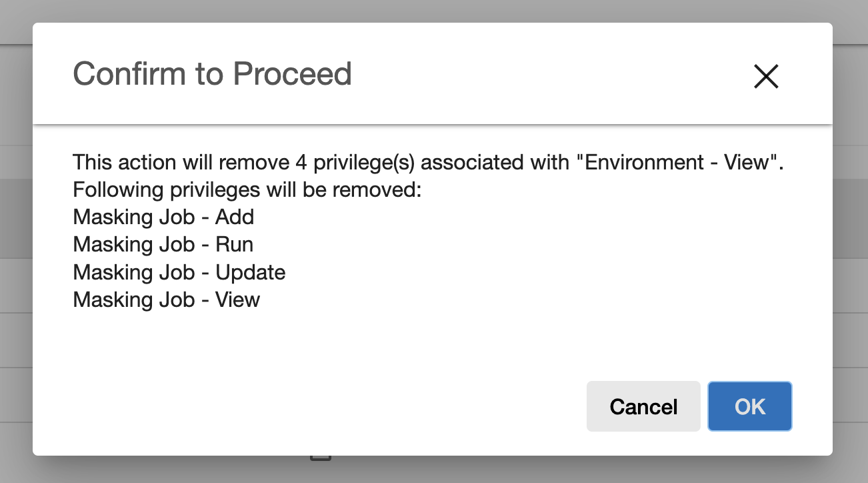This screenshot has width=868, height=483.
Task: Click the divider line under the header
Action: point(433,124)
